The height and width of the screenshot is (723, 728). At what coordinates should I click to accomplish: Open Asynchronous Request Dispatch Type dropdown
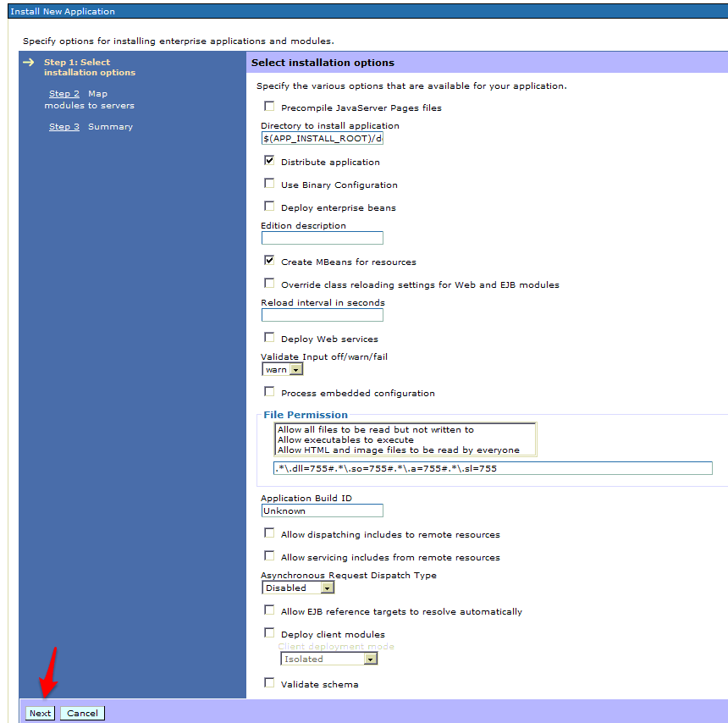(x=298, y=588)
